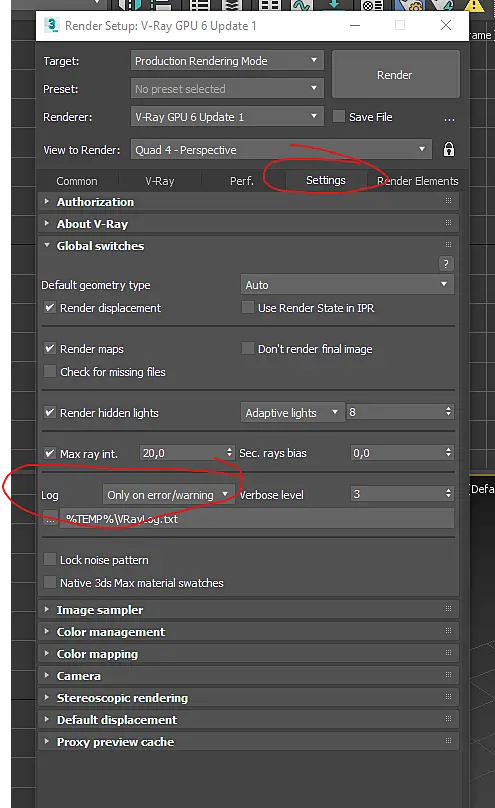The height and width of the screenshot is (808, 495).
Task: Increase the Verbose level spinner
Action: click(449, 490)
